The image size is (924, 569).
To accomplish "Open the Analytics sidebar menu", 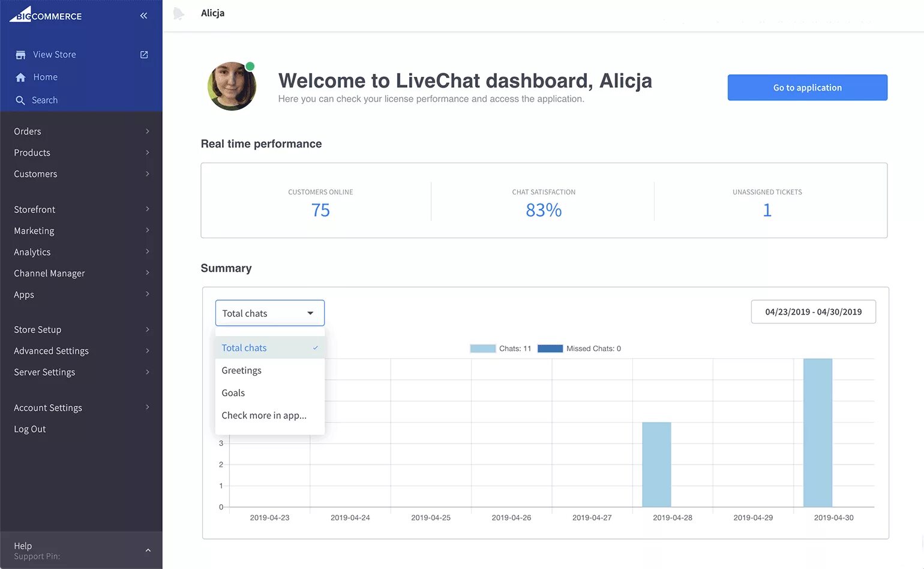I will click(x=81, y=252).
